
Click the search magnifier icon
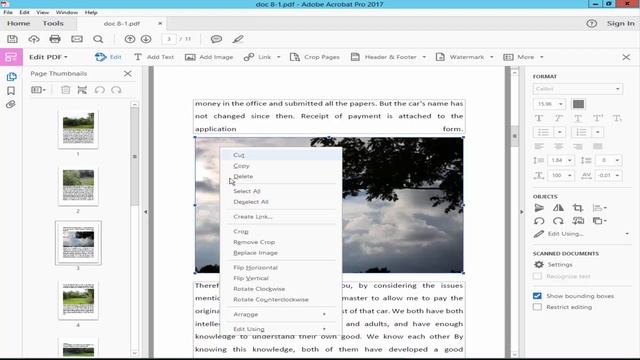pyautogui.click(x=98, y=39)
